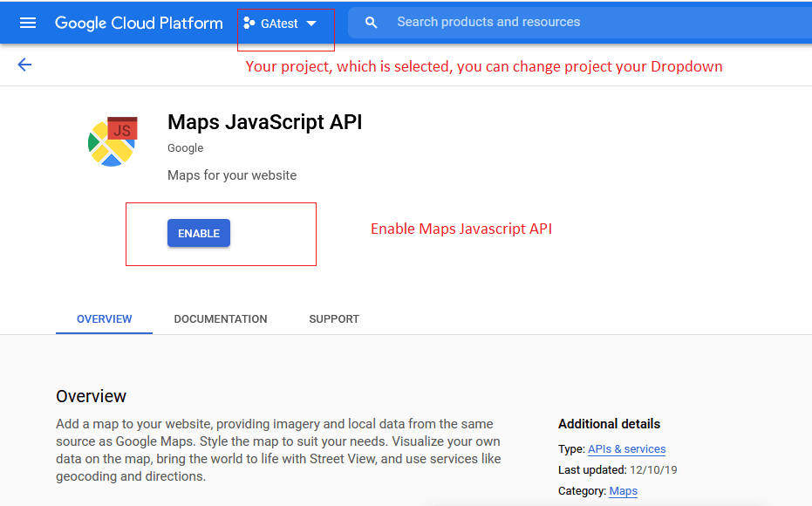Open the Maps category link
The height and width of the screenshot is (506, 812).
(623, 491)
